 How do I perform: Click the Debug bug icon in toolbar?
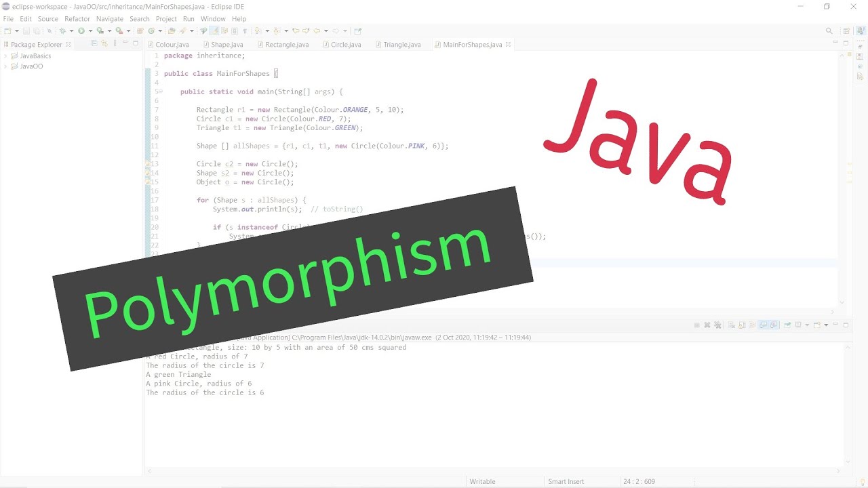(x=62, y=30)
